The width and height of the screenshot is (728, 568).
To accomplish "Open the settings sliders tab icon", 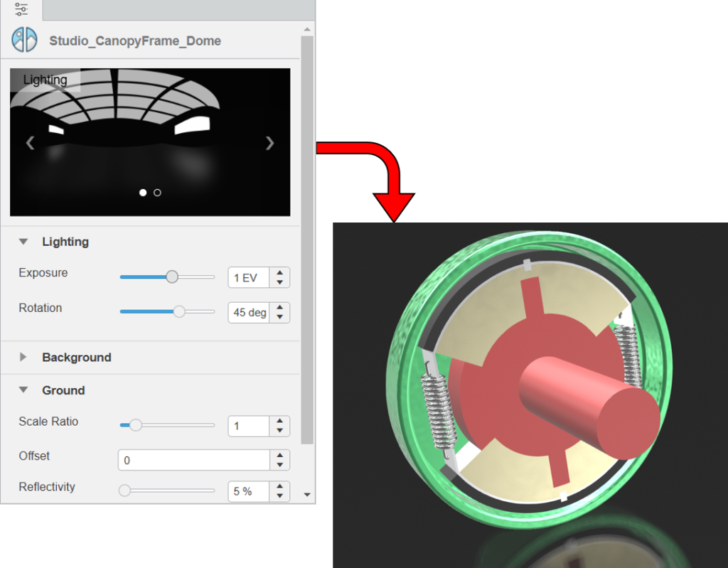I will tap(21, 9).
